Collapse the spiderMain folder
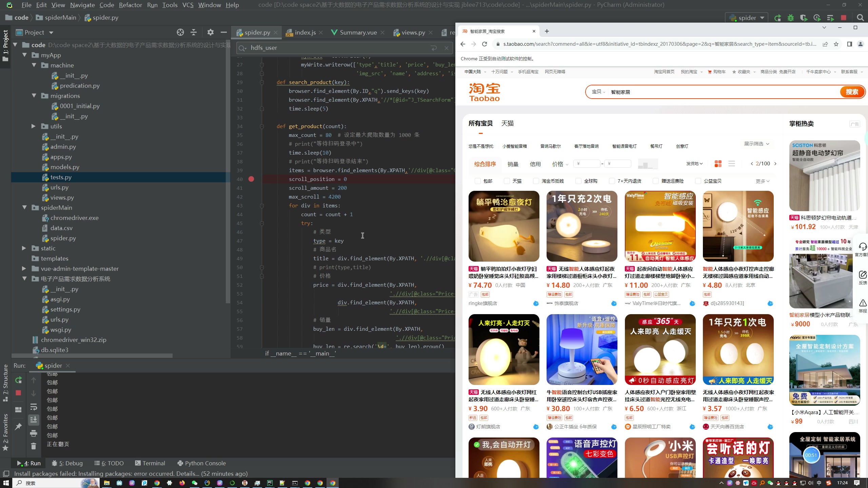Viewport: 868px width, 488px height. pos(24,207)
